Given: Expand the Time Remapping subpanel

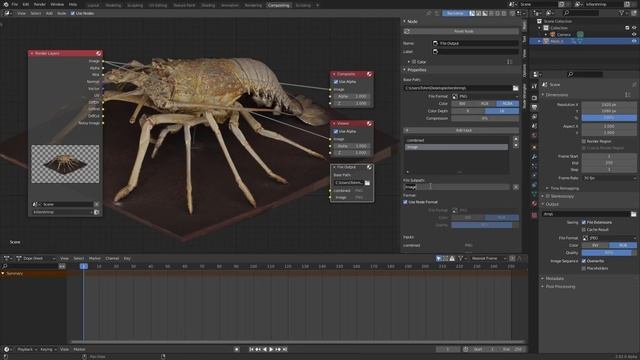Looking at the screenshot, I should click(547, 189).
